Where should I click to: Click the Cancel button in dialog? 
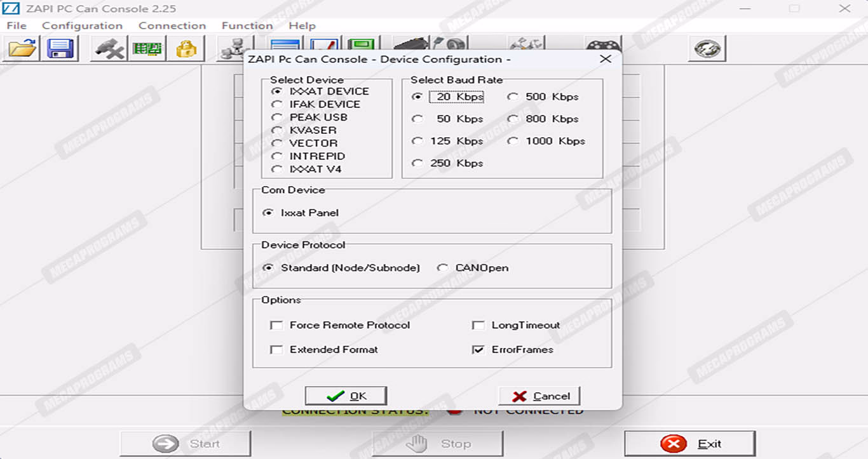coord(539,396)
